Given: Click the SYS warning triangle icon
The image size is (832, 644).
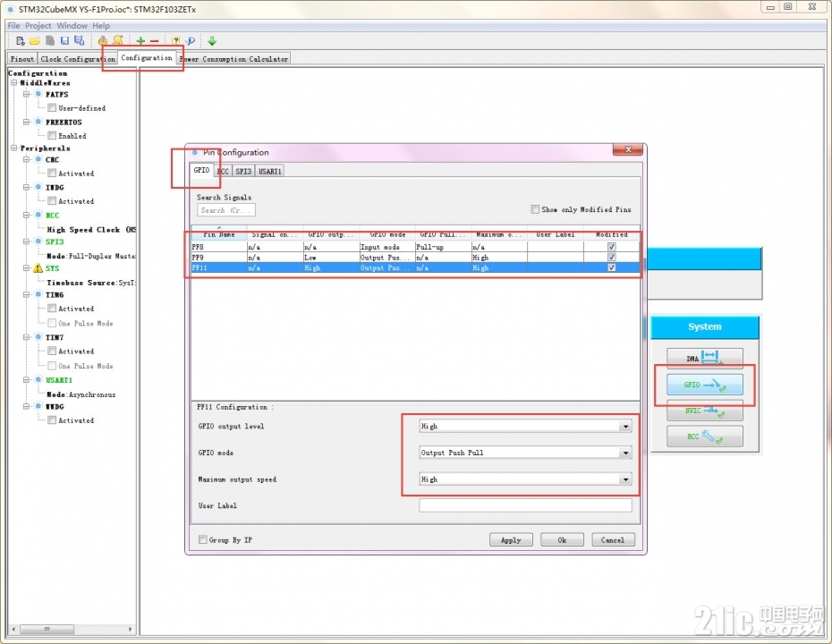Looking at the screenshot, I should pos(38,268).
